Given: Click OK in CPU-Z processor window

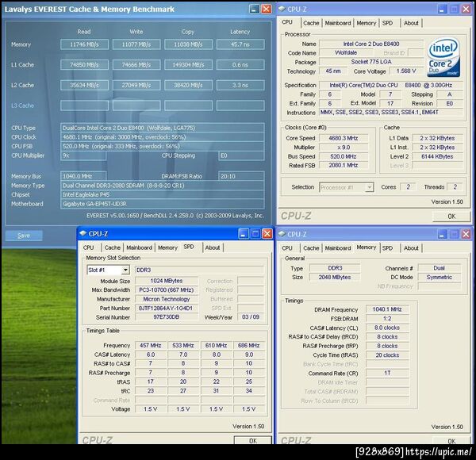Looking at the screenshot, I should click(x=451, y=217).
